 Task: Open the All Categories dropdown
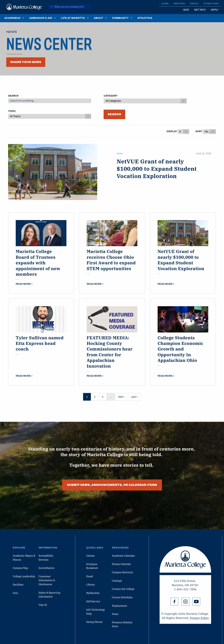145,101
